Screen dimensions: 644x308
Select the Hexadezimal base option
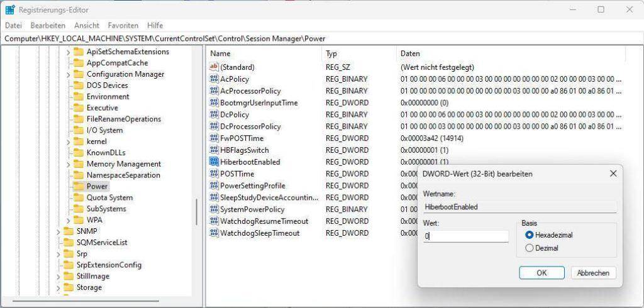530,235
